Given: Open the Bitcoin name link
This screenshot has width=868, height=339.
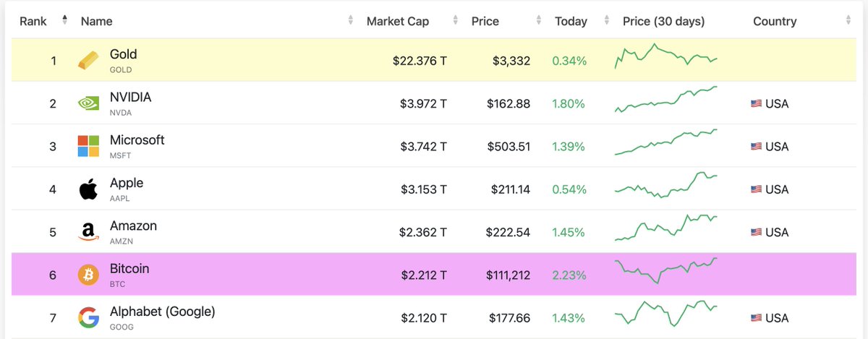Looking at the screenshot, I should point(129,269).
